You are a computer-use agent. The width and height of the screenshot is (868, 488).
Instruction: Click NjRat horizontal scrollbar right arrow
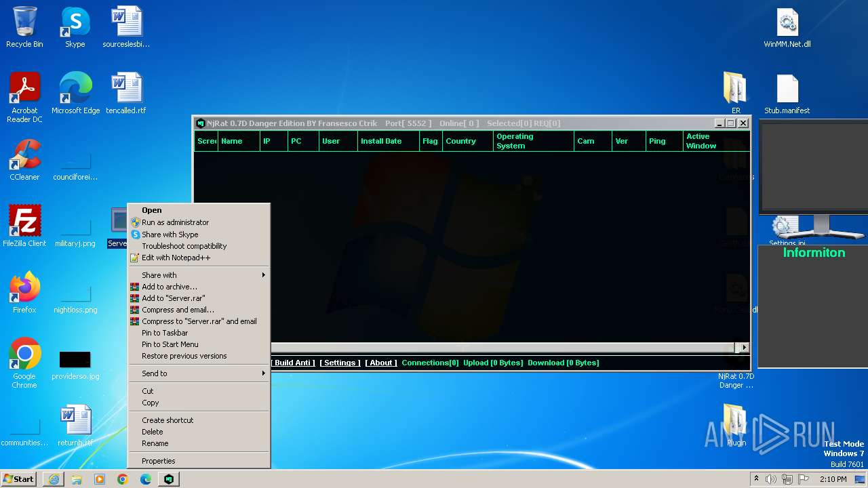coord(744,347)
